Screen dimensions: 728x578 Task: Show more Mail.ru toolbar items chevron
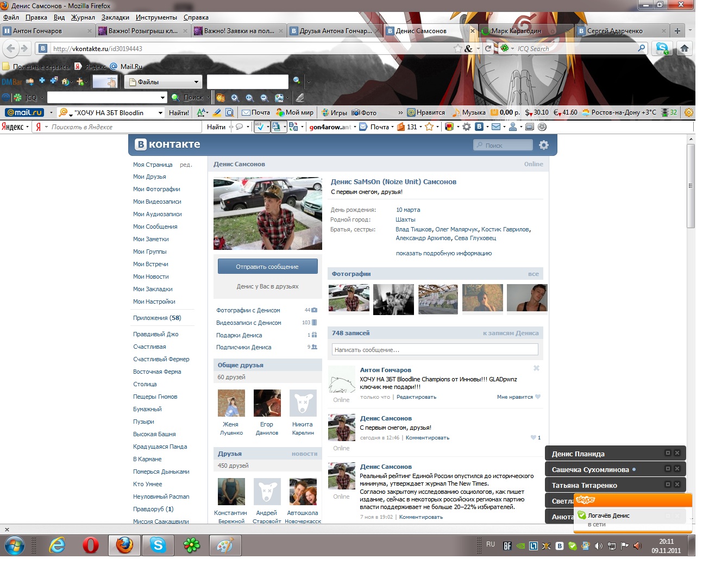tap(400, 112)
